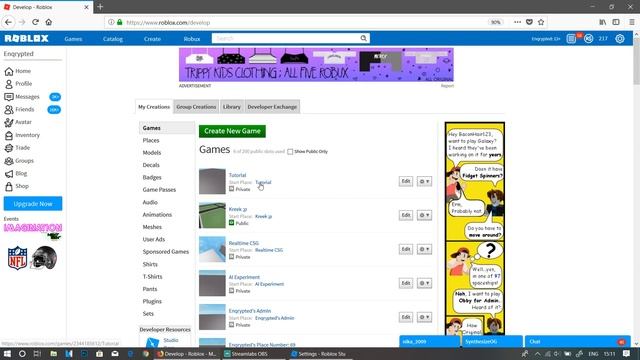Viewport: 640px width, 360px height.
Task: Open the Home sidebar icon
Action: point(9,71)
